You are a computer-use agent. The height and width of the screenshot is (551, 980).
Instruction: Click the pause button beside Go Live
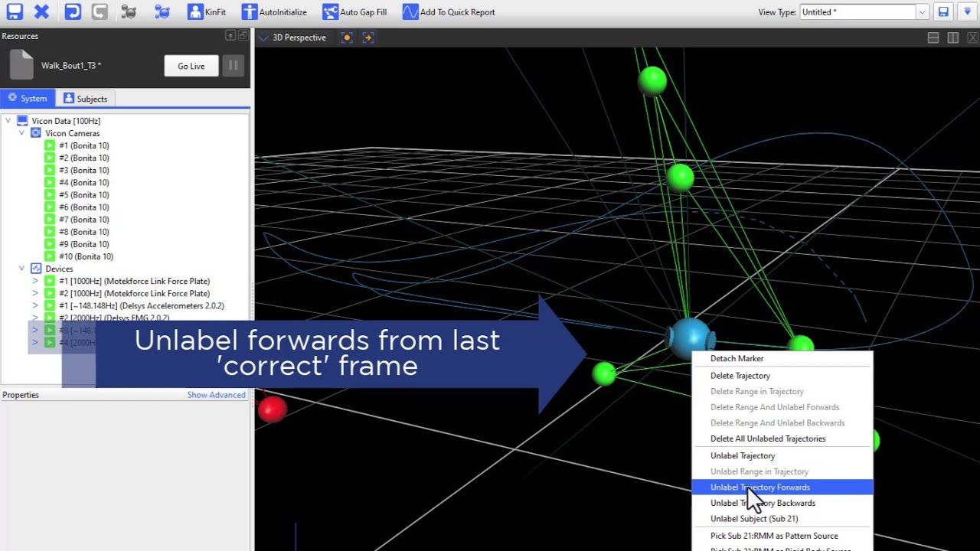coord(233,66)
